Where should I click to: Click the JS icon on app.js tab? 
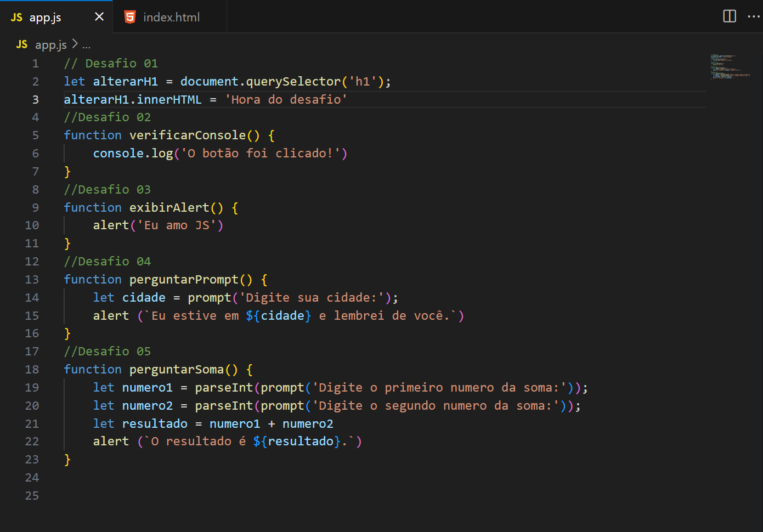tap(16, 18)
